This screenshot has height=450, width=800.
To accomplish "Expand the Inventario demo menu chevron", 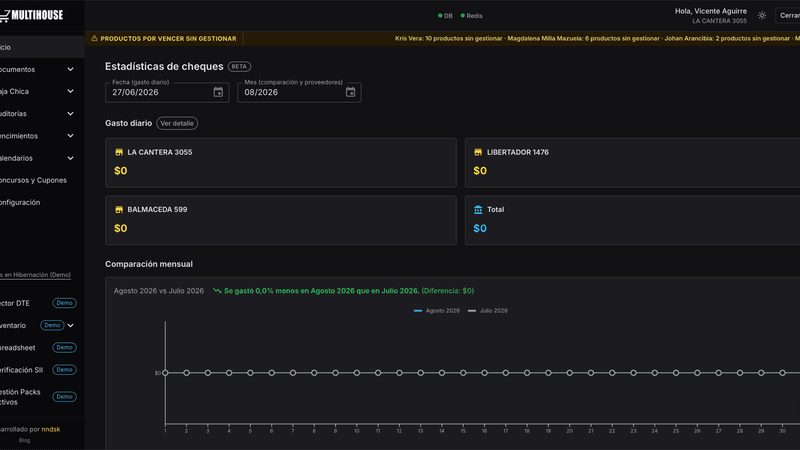I will tap(70, 326).
